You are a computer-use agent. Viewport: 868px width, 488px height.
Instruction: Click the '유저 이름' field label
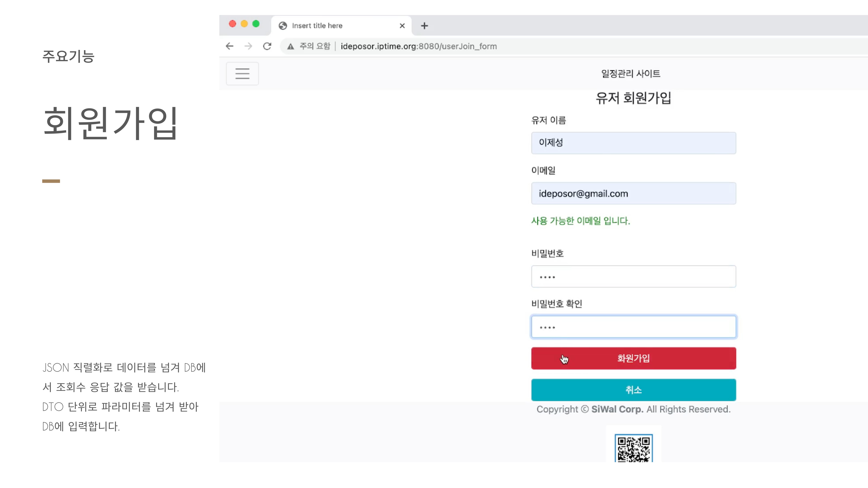point(549,120)
